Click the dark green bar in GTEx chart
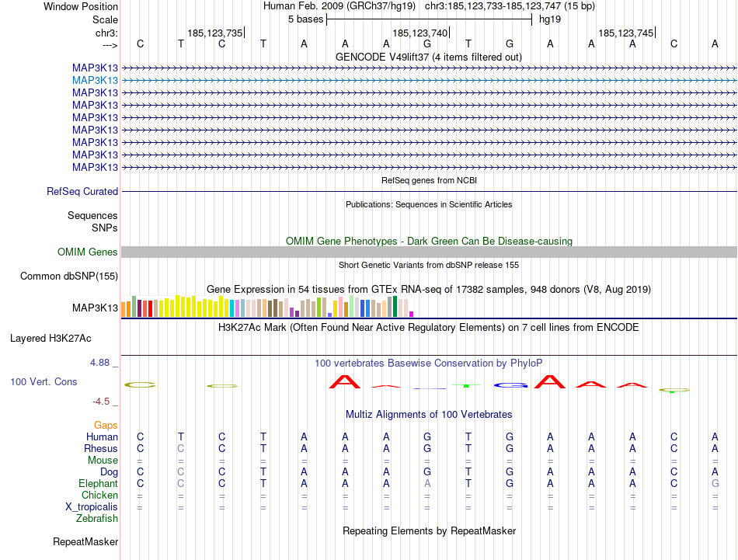The width and height of the screenshot is (738, 560). (x=395, y=306)
